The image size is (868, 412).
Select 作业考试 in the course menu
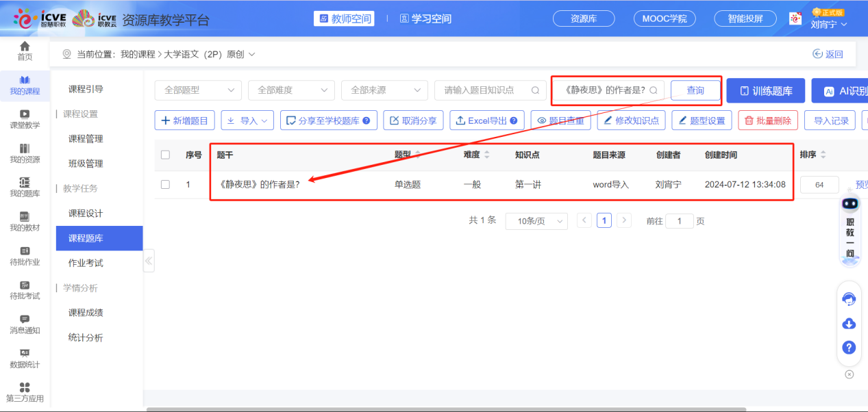(86, 263)
